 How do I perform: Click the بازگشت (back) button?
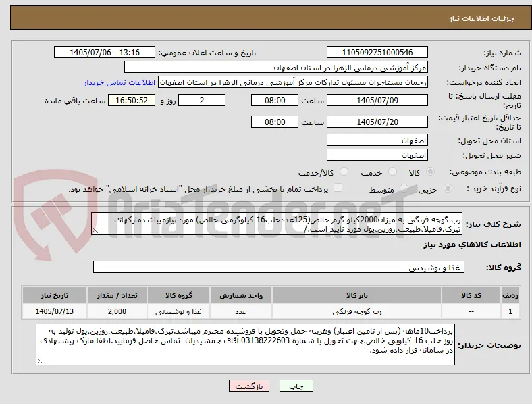(x=249, y=386)
